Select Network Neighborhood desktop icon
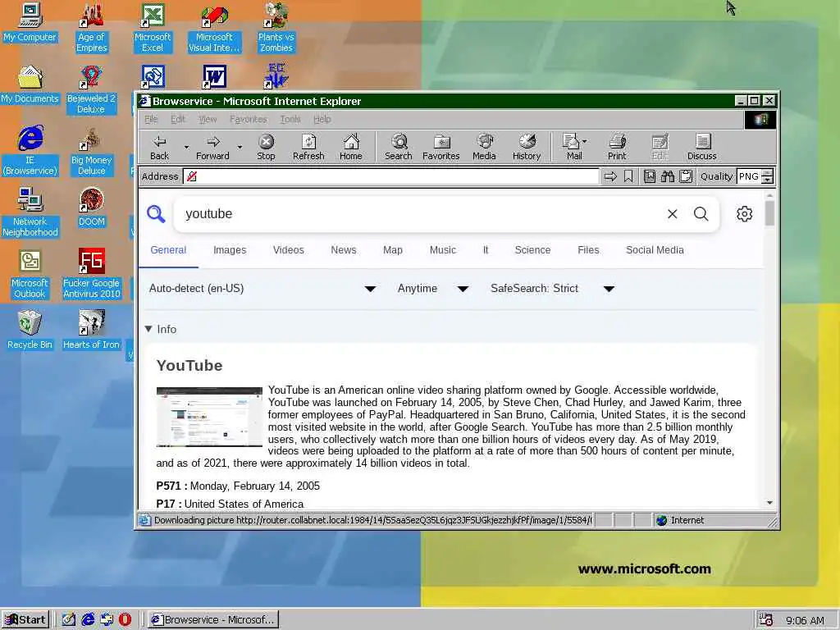840x630 pixels. 30,212
